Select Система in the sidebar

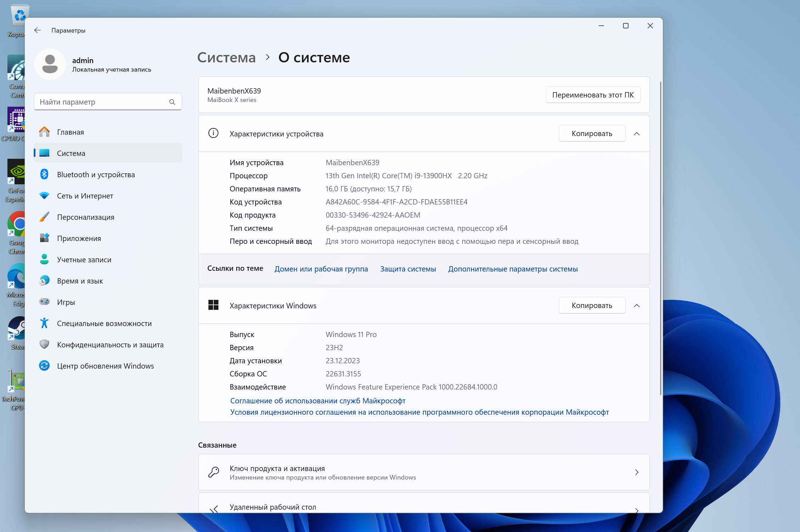[108, 153]
